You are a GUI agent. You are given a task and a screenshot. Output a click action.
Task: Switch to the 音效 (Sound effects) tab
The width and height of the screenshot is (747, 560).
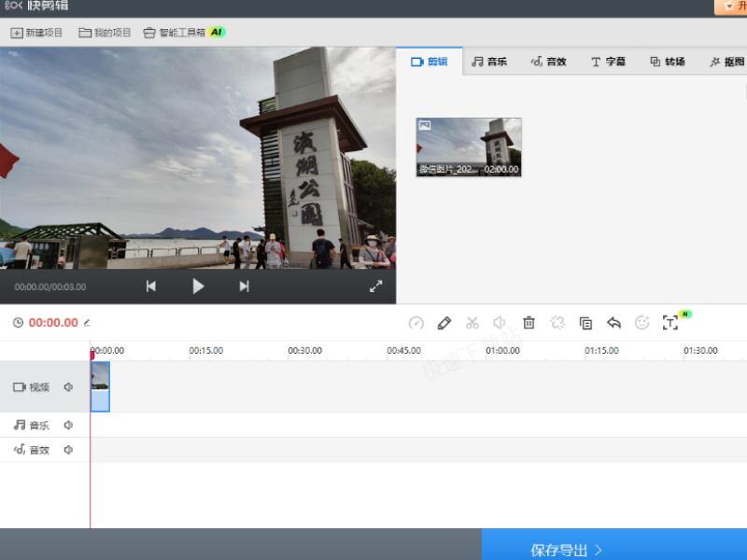(x=549, y=62)
